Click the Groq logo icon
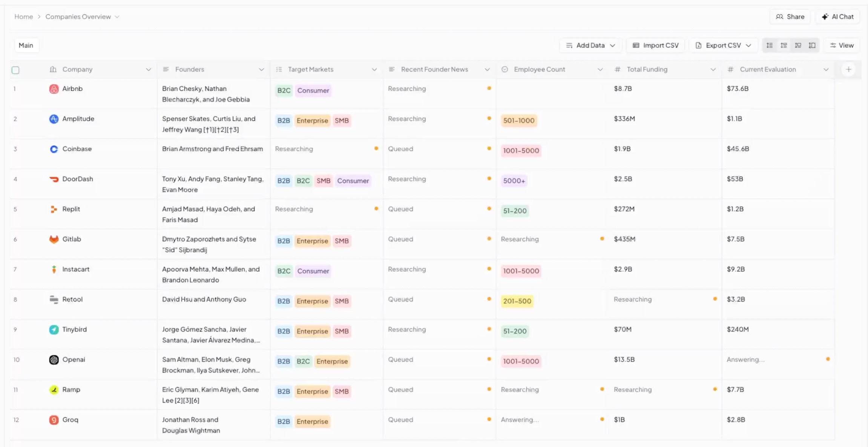Image resolution: width=868 pixels, height=447 pixels. (54, 420)
